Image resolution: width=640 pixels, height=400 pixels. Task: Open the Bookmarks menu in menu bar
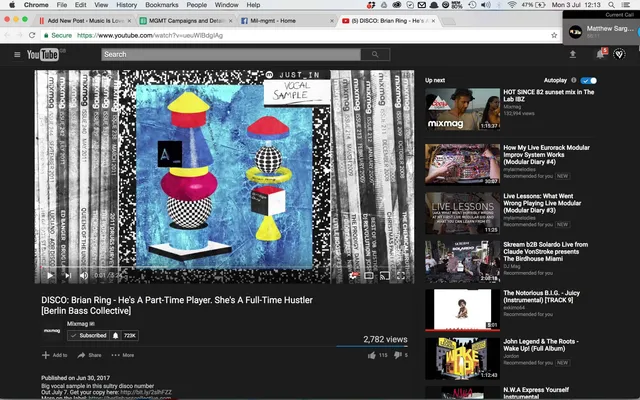pos(162,5)
